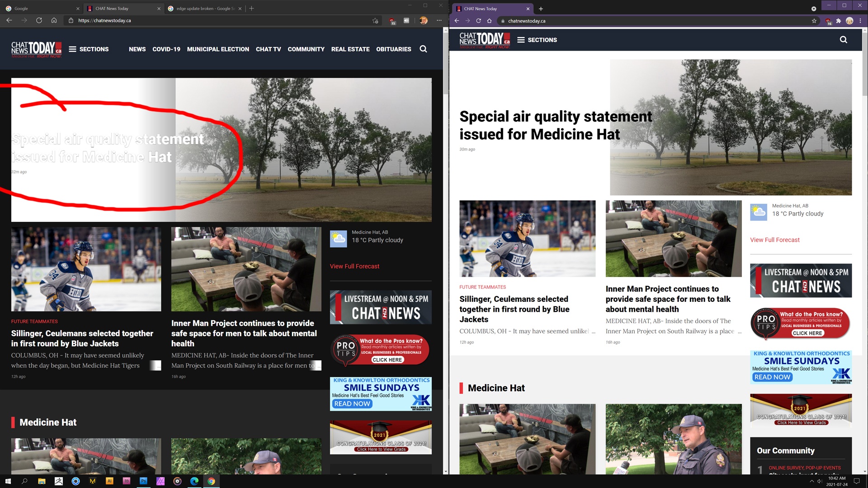Reload page in left Edge browser
The image size is (868, 488).
pos(39,20)
